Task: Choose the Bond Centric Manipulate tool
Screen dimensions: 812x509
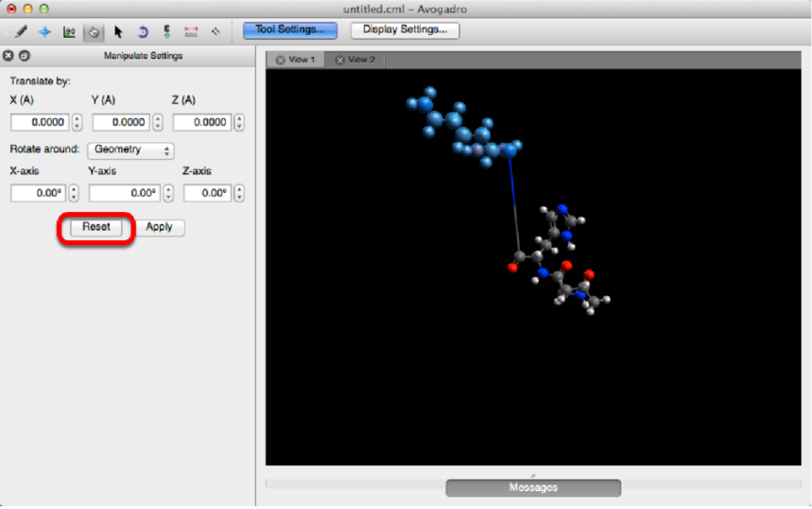Action: tap(69, 31)
